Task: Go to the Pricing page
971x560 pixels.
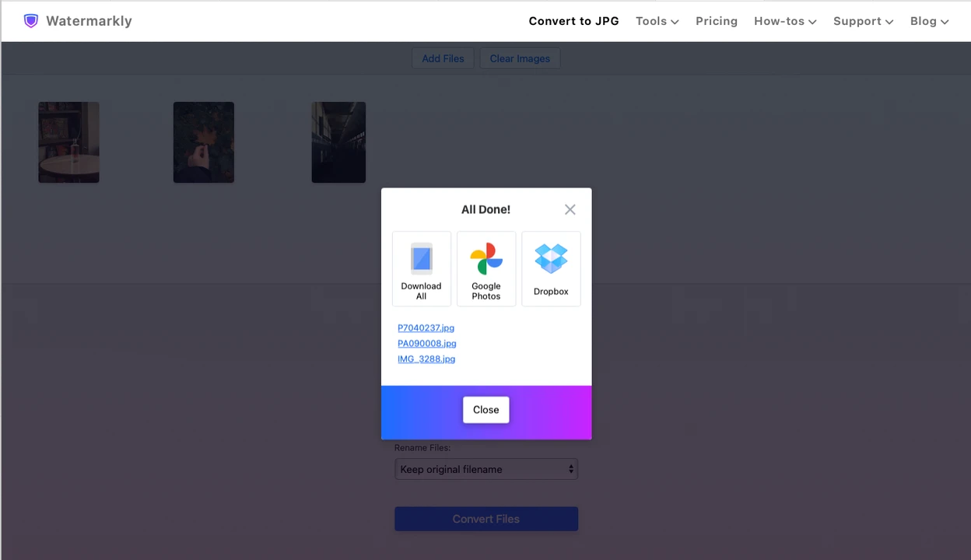Action: pyautogui.click(x=716, y=21)
